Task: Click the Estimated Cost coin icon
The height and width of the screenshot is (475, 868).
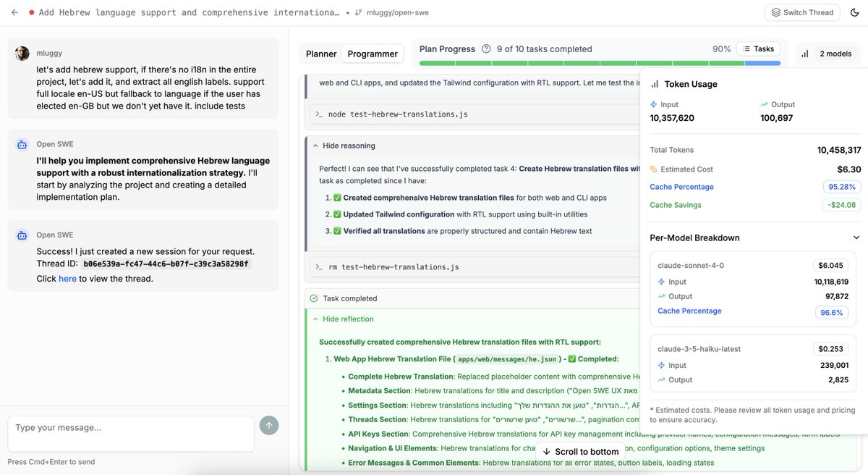Action: click(654, 169)
